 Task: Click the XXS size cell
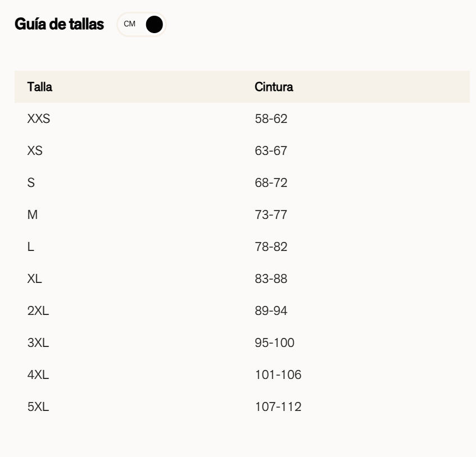(x=39, y=119)
